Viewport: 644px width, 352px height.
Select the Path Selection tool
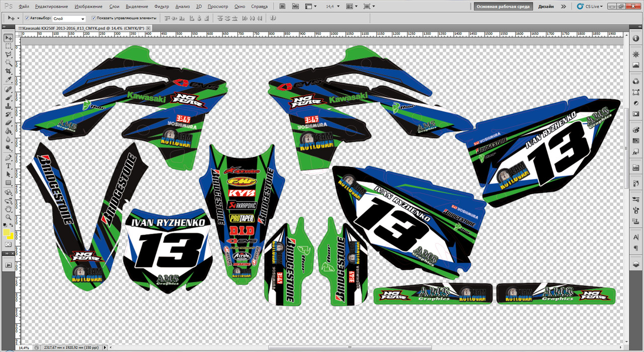[x=9, y=174]
